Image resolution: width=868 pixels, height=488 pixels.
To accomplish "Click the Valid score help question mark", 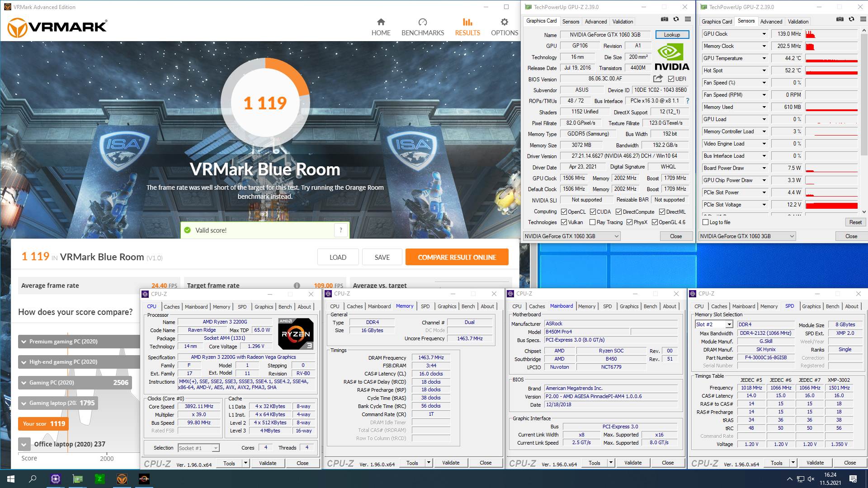I will tap(341, 230).
